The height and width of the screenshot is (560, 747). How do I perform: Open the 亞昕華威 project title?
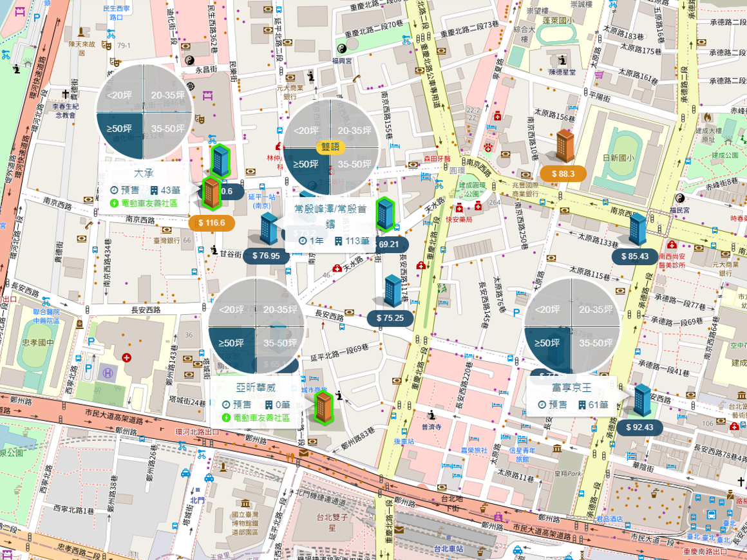(x=256, y=387)
